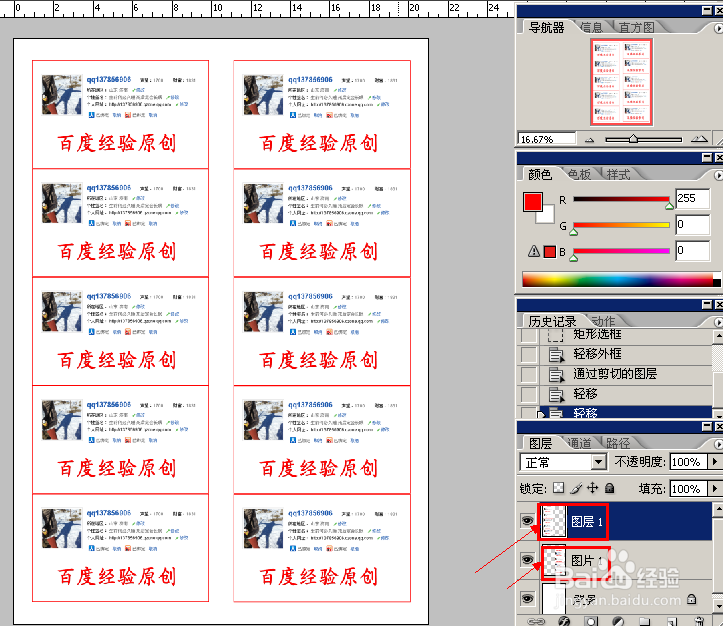Viewport: 723px width, 626px height.
Task: Toggle lock transparent pixels in Layers panel
Action: [558, 488]
